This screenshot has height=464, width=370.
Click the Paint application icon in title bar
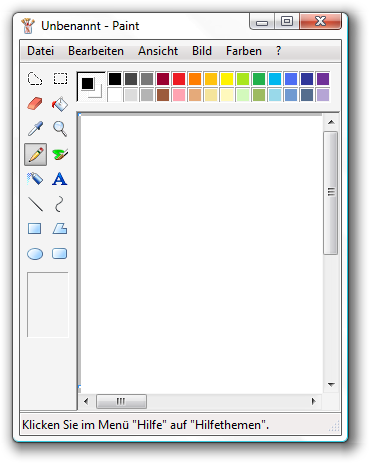pos(28,26)
